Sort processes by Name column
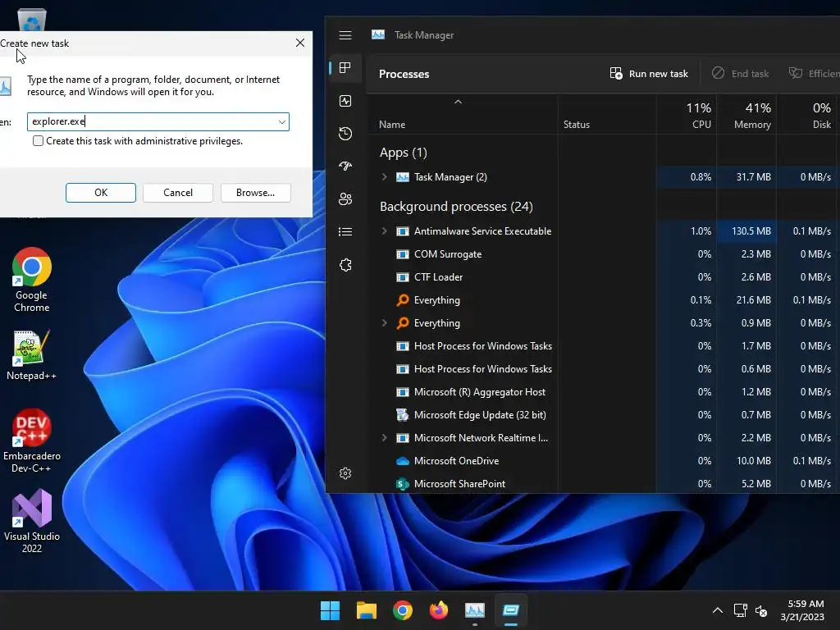Screen dimensions: 840x630 (392, 125)
